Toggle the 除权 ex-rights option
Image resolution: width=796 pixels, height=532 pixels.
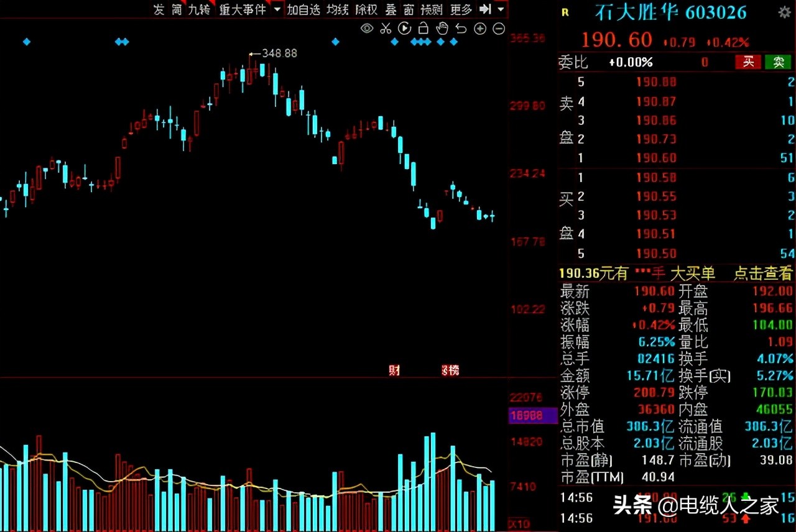(x=366, y=9)
